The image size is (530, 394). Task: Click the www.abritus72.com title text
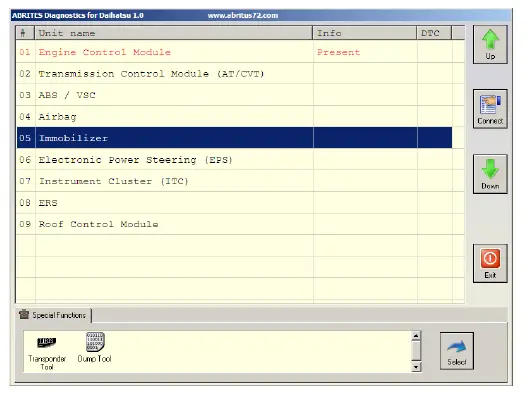click(x=243, y=16)
